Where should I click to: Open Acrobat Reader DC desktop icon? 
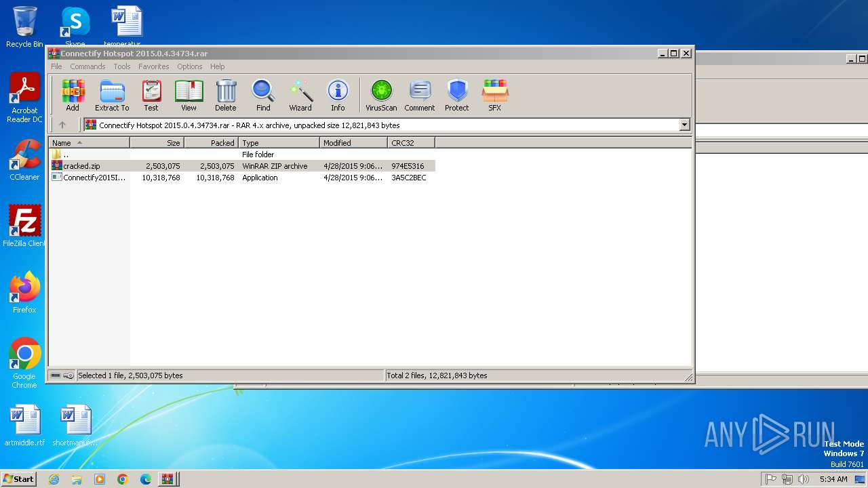(x=24, y=98)
